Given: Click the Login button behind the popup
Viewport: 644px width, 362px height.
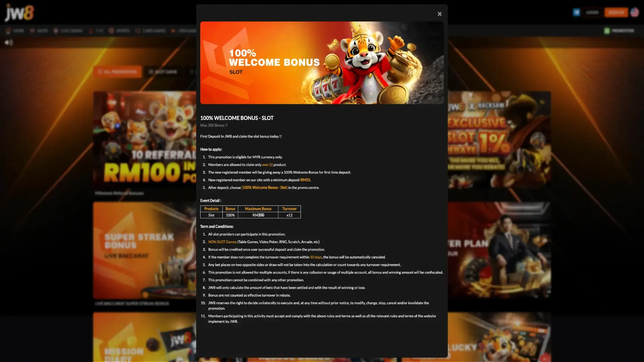Looking at the screenshot, I should tap(592, 12).
